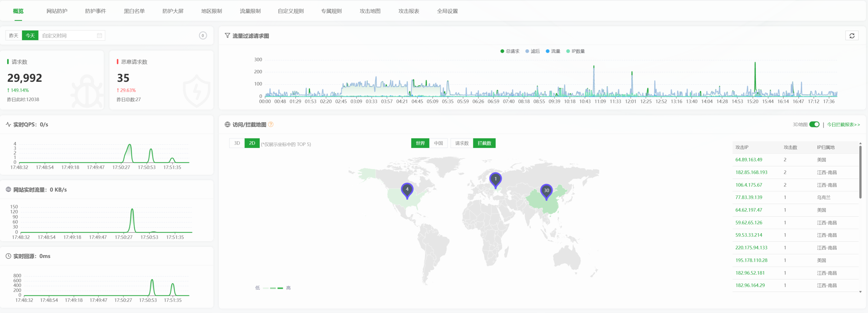This screenshot has width=868, height=313.
Task: Go to the 攻击报表 tab
Action: 409,11
